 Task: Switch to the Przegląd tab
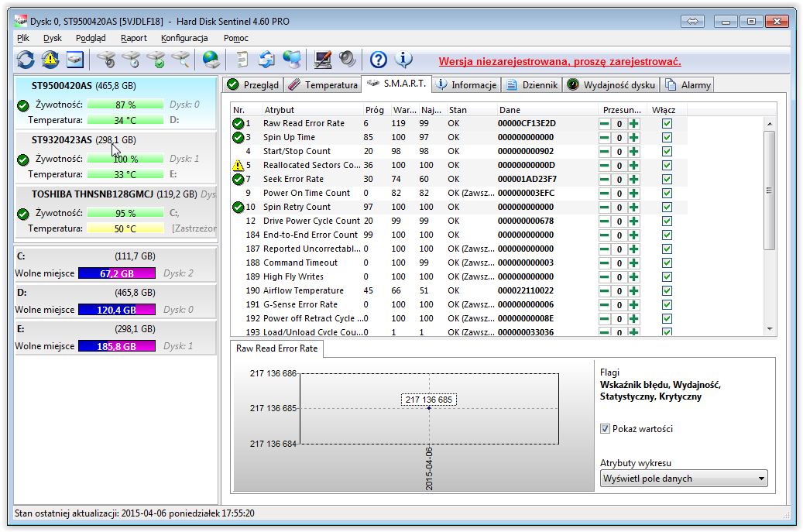click(x=253, y=84)
